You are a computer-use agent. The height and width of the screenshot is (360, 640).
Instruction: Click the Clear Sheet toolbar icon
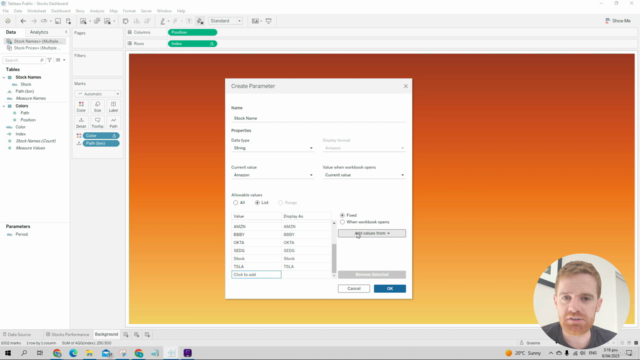point(107,21)
